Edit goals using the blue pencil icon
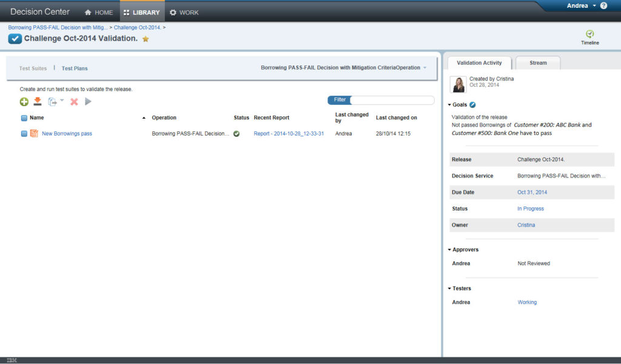This screenshot has width=621, height=364. tap(473, 105)
